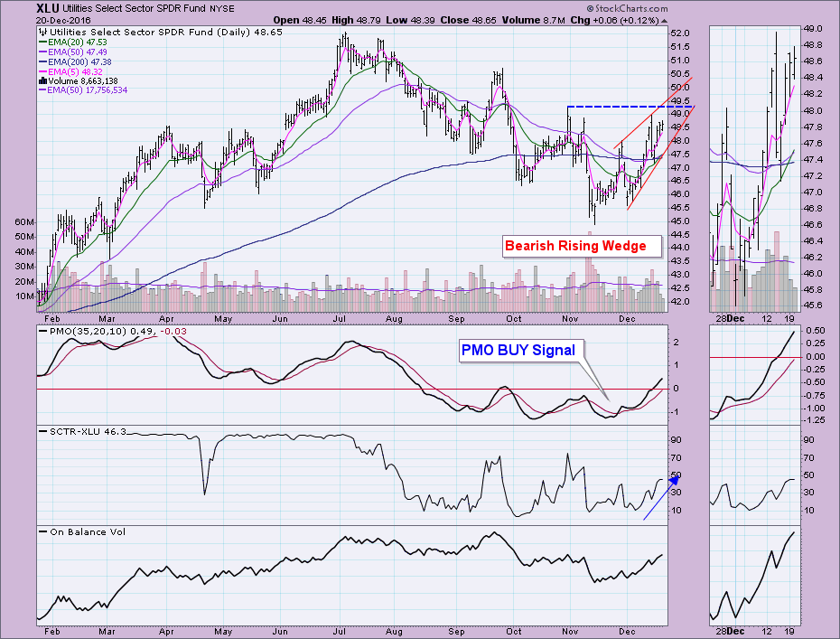Click the 60M volume axis label

pyautogui.click(x=24, y=222)
